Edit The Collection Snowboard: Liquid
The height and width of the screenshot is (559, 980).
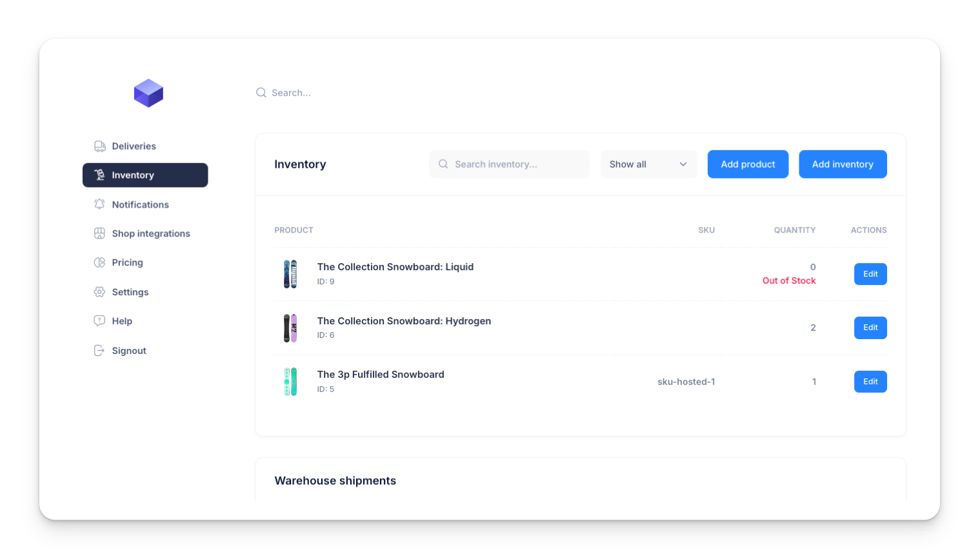click(870, 274)
